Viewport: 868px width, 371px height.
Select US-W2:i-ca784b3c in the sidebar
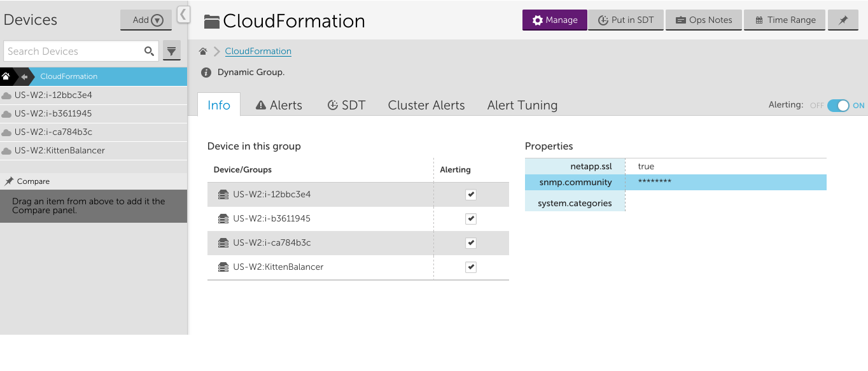[94, 132]
